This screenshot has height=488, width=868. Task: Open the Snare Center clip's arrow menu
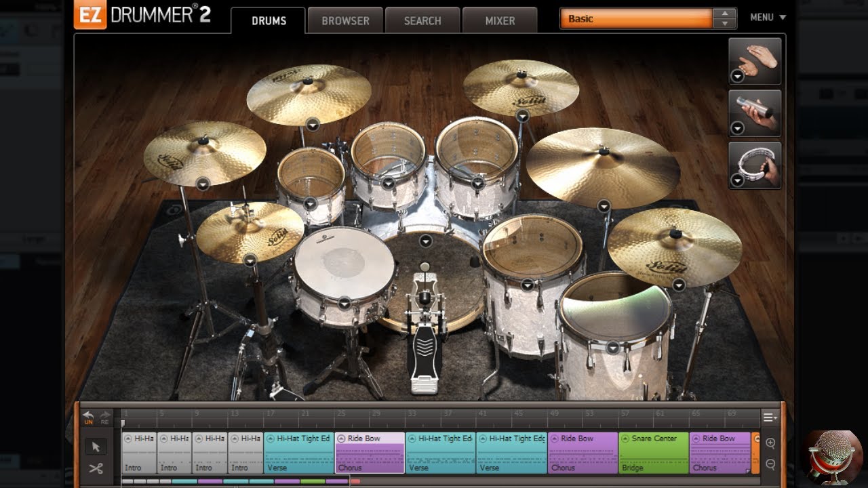tap(625, 439)
